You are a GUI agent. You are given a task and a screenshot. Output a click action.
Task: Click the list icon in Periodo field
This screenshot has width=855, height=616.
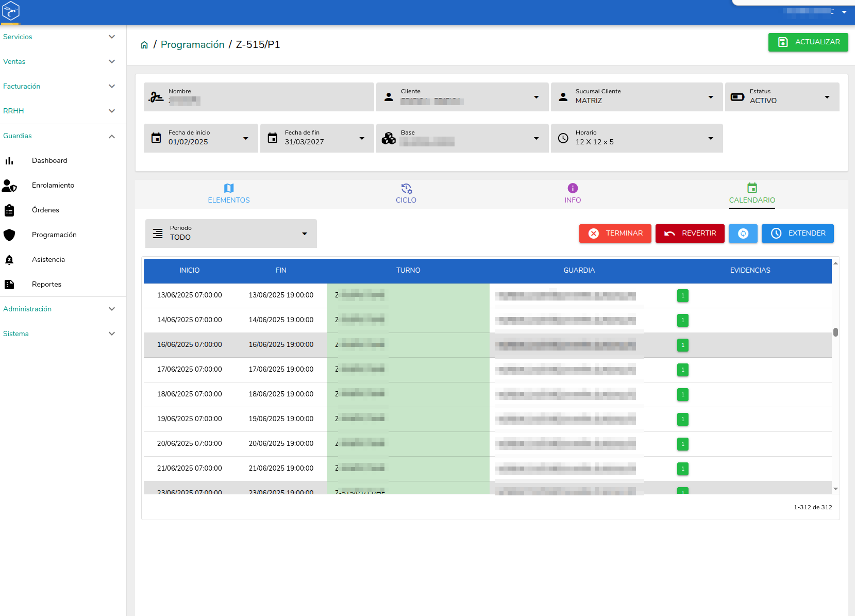click(x=158, y=234)
